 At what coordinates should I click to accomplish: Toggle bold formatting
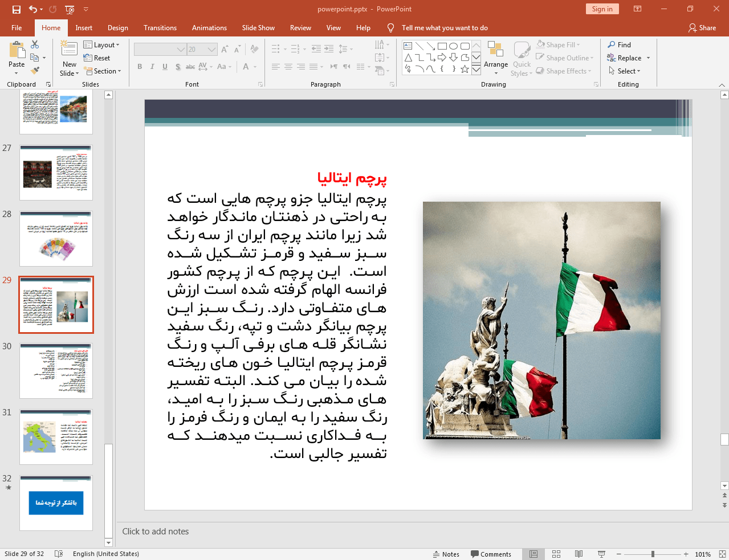click(x=139, y=67)
